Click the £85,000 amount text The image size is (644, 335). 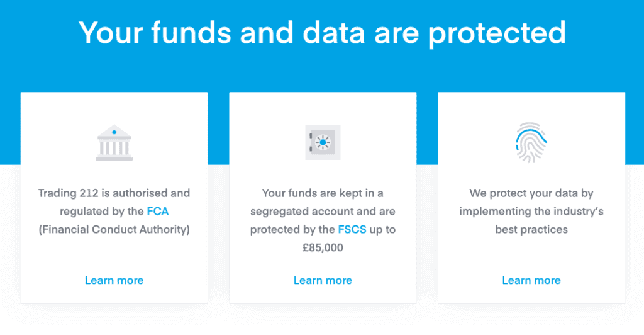[323, 247]
